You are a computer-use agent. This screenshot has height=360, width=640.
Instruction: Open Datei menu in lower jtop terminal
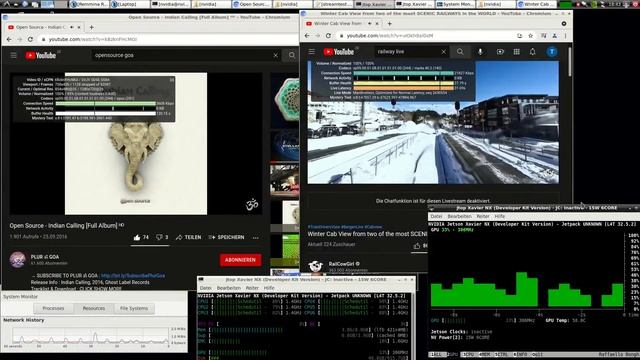coord(205,288)
